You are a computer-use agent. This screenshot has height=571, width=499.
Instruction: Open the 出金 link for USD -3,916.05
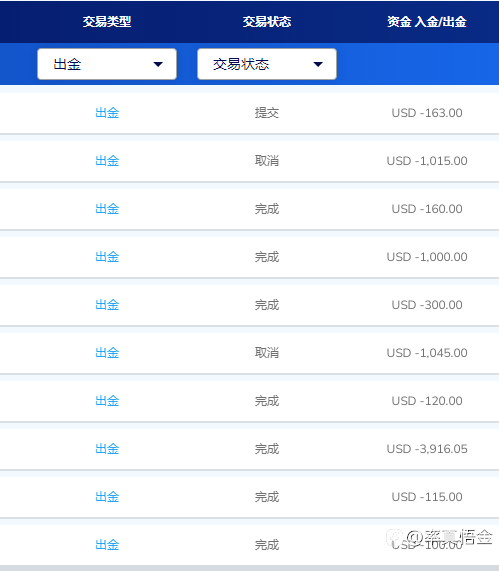107,449
